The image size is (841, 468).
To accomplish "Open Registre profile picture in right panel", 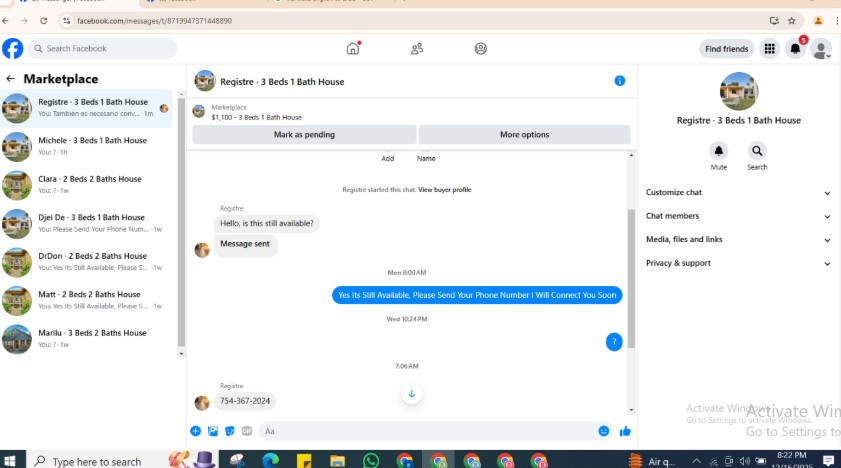I will tap(739, 92).
